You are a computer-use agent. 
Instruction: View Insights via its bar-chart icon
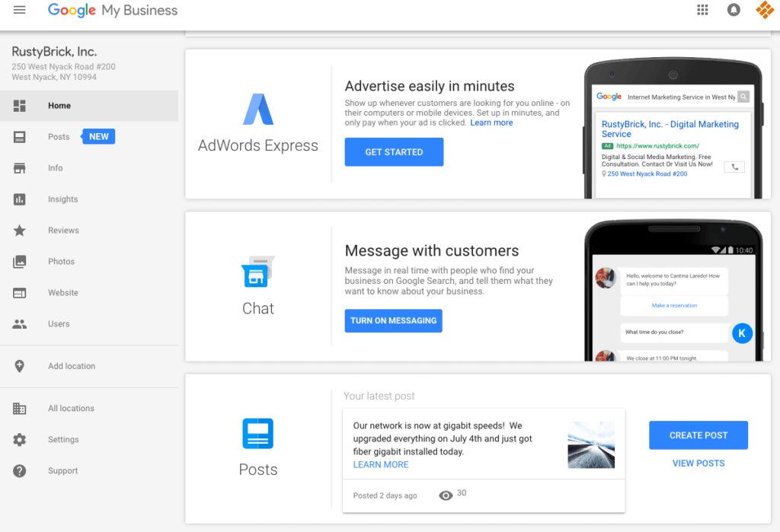click(x=21, y=199)
